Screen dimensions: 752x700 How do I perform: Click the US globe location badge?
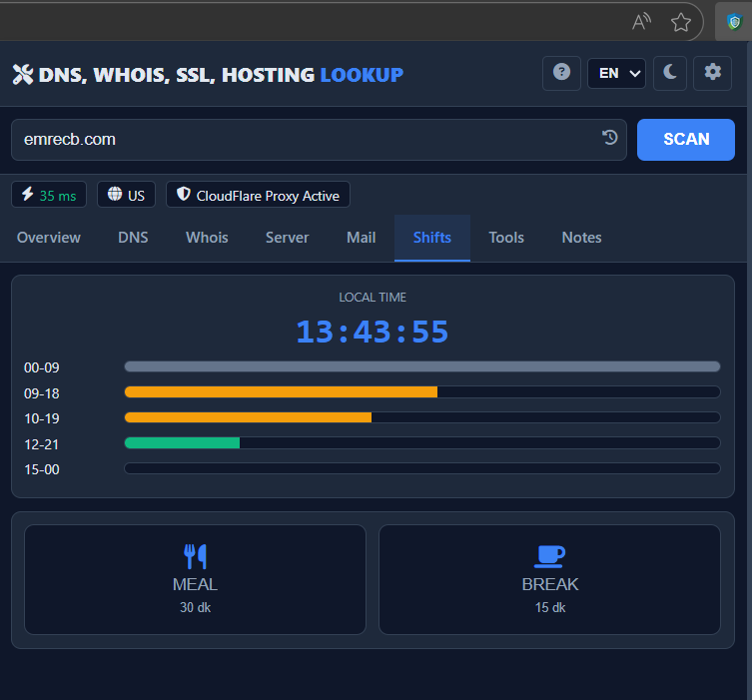pos(126,195)
